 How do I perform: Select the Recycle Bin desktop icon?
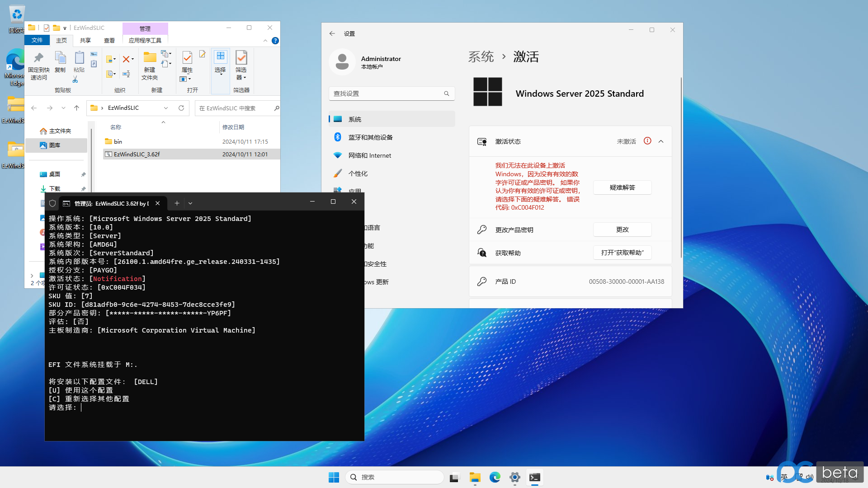coord(17,19)
